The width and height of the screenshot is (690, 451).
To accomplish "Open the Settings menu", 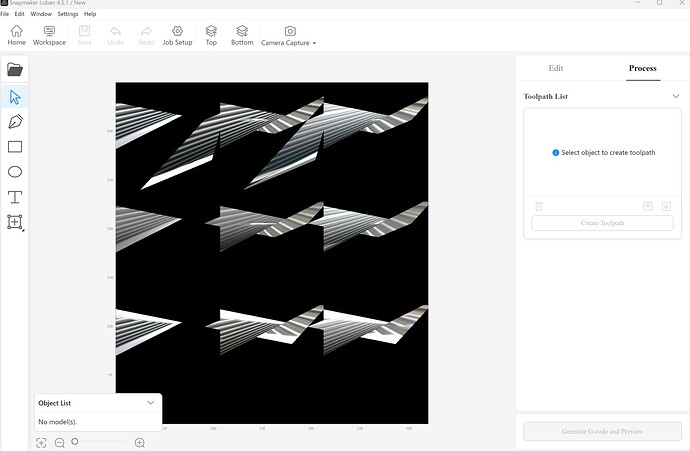I will pyautogui.click(x=68, y=14).
